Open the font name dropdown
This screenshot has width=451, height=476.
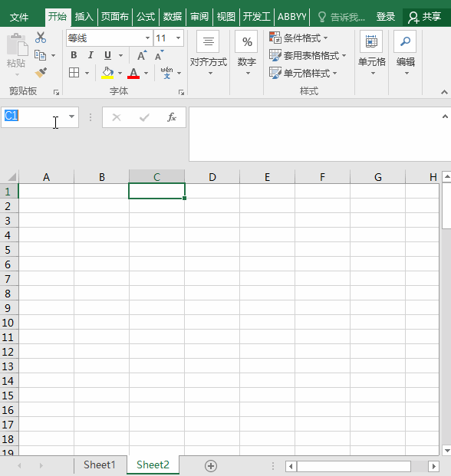click(x=147, y=38)
